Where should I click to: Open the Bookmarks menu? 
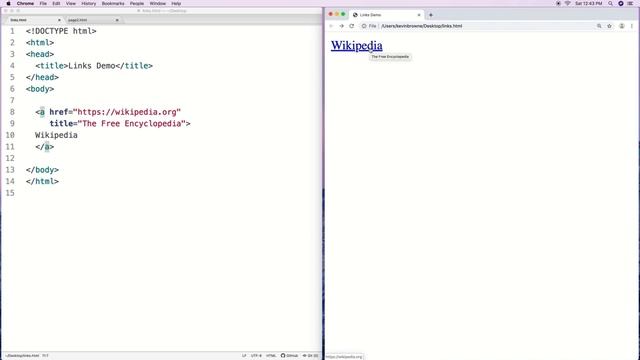(x=113, y=3)
